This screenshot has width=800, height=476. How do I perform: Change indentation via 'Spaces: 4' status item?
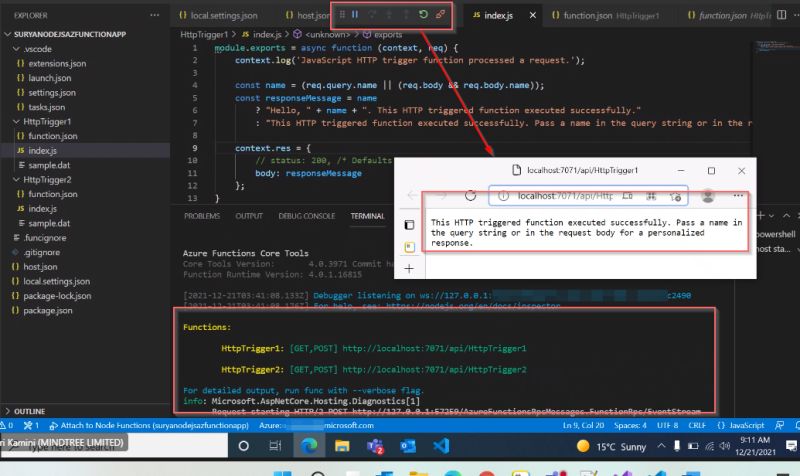tap(630, 425)
